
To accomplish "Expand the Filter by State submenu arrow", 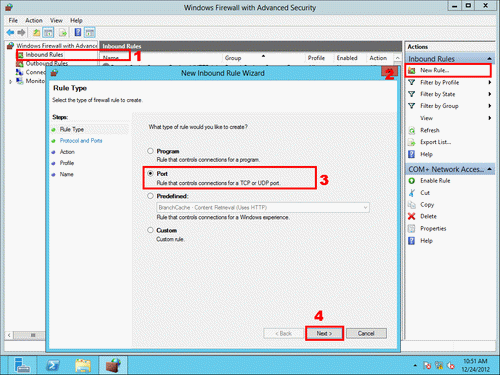I will tap(490, 94).
